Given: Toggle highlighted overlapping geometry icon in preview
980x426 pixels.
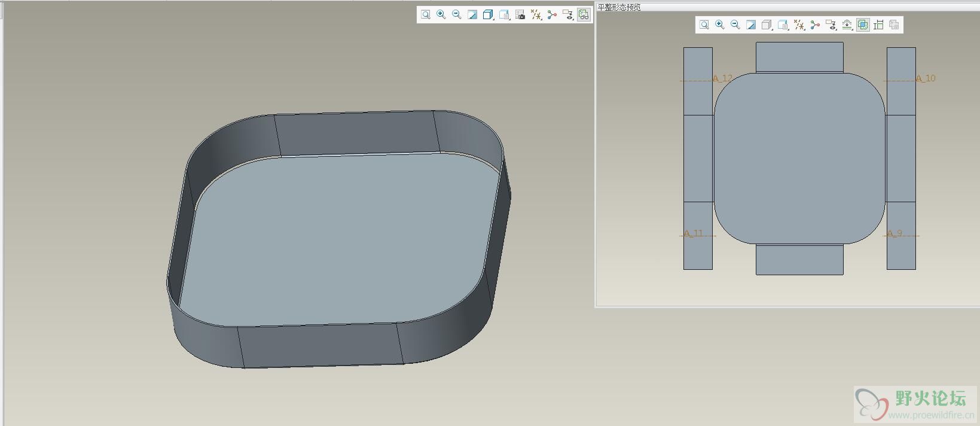Looking at the screenshot, I should pos(863,25).
